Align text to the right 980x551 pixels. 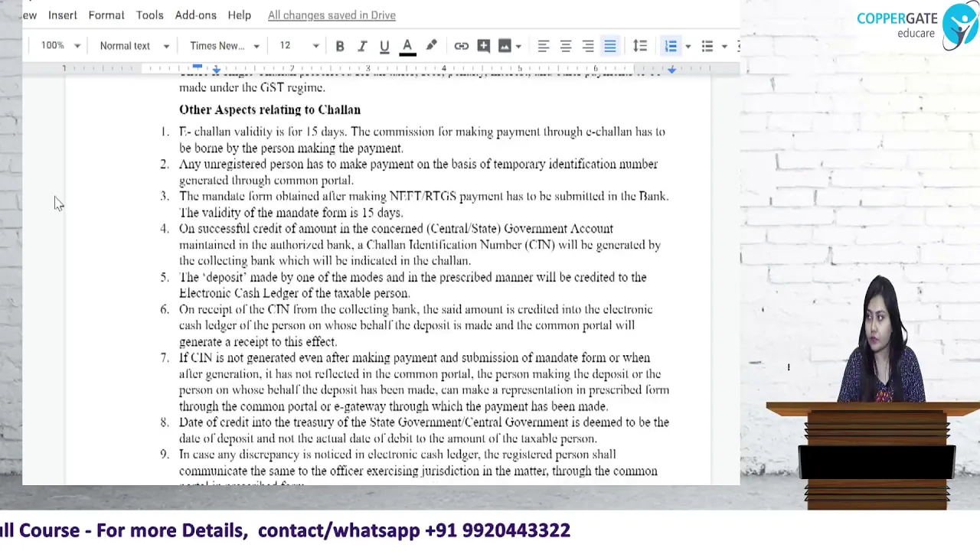tap(587, 46)
